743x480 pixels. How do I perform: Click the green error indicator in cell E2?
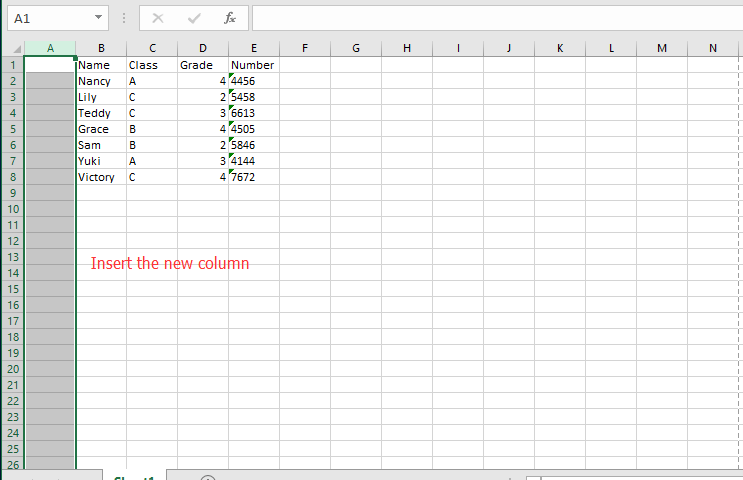click(232, 76)
